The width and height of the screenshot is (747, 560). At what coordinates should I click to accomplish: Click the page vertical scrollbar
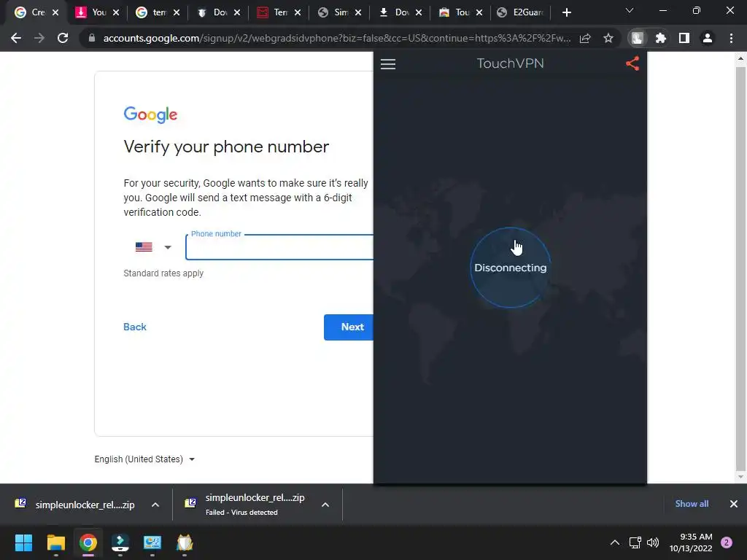click(x=740, y=269)
